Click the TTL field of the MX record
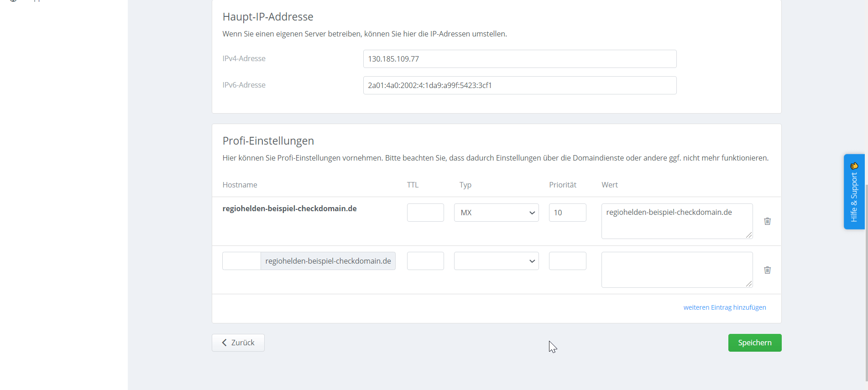The height and width of the screenshot is (390, 868). pyautogui.click(x=425, y=213)
